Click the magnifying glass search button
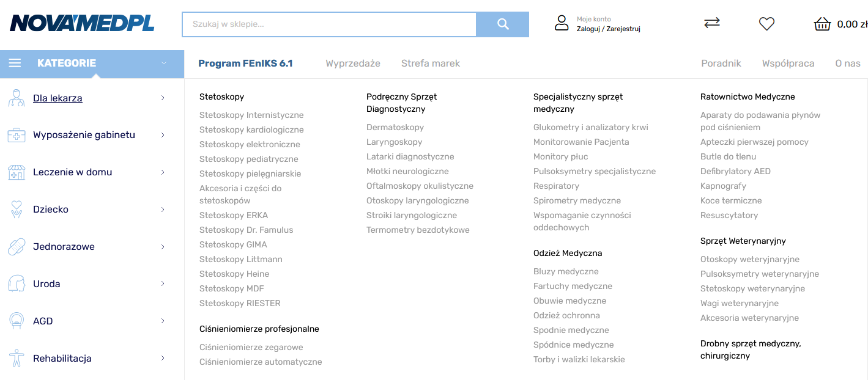The width and height of the screenshot is (868, 380). tap(503, 24)
